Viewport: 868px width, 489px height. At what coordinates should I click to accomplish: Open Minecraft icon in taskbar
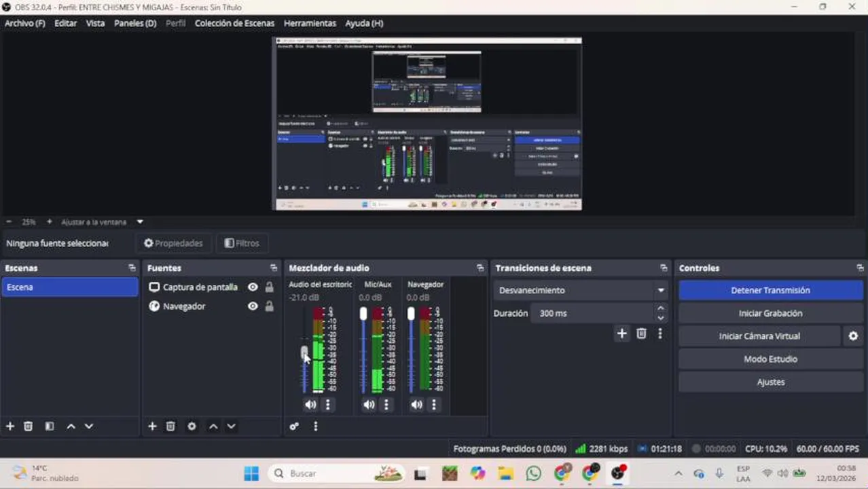click(x=449, y=473)
